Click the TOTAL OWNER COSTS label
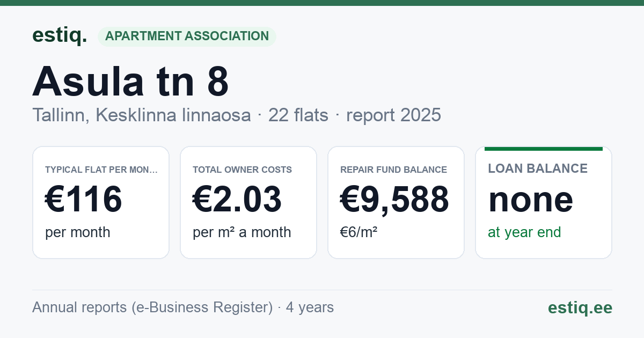 243,170
